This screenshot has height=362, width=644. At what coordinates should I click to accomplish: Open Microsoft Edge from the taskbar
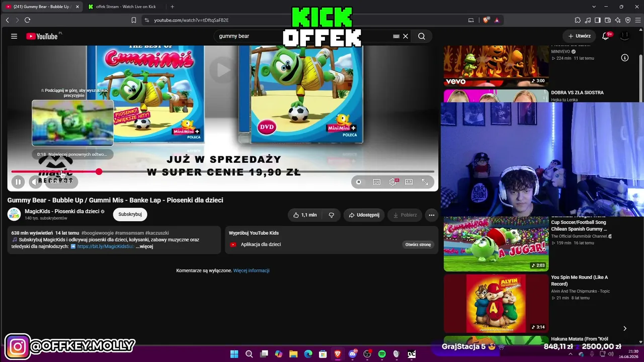[308, 354]
